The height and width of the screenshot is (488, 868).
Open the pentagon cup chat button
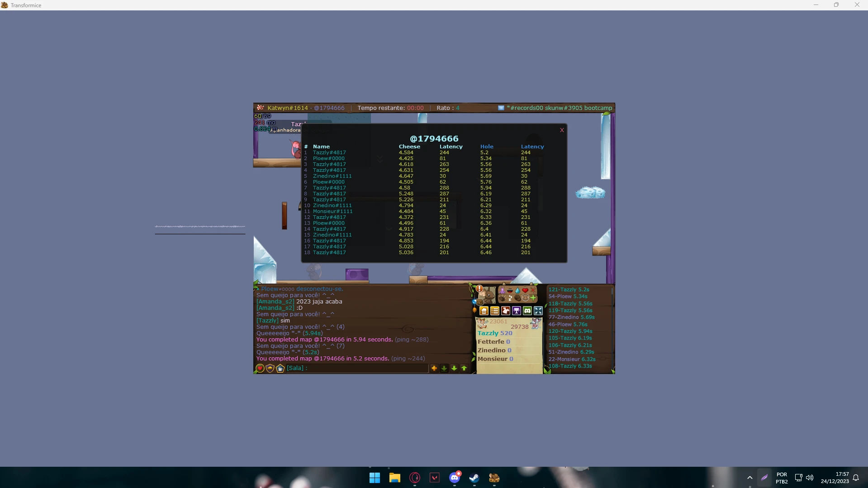[x=280, y=369]
